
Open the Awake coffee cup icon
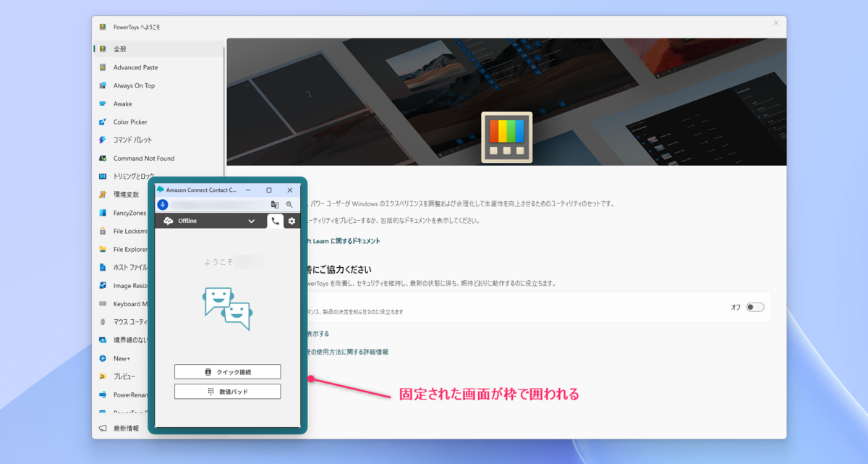click(x=103, y=104)
